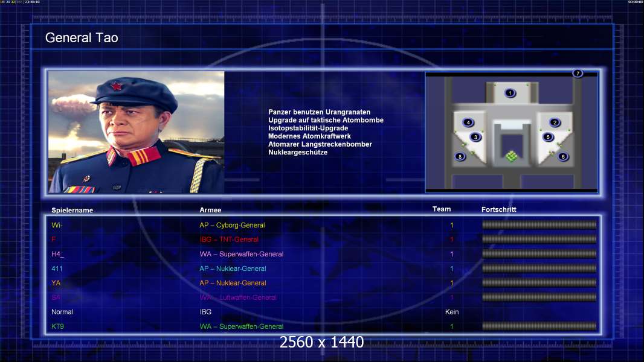The height and width of the screenshot is (362, 644).
Task: Click 'Atomarer Langstreckenbomber' line
Action: pos(320,144)
